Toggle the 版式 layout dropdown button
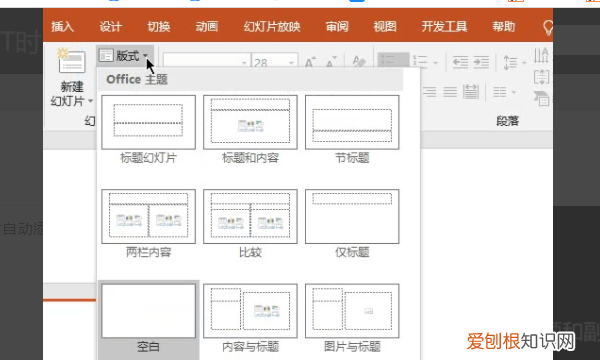This screenshot has height=360, width=600. (x=124, y=56)
